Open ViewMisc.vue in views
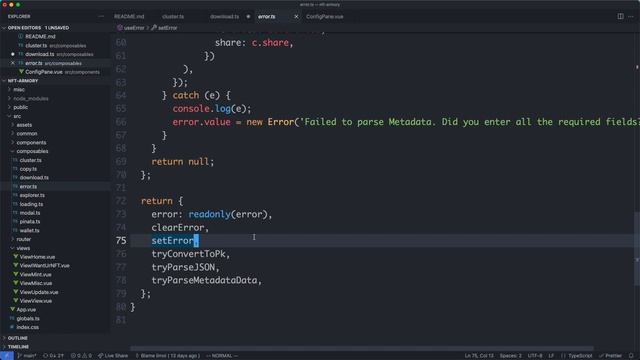 [36, 283]
